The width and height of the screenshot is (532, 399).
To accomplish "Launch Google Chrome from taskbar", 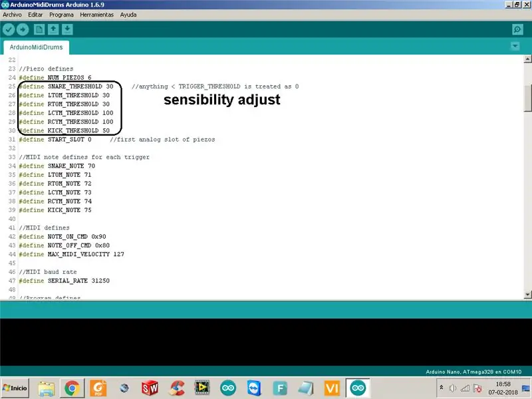I will [72, 388].
